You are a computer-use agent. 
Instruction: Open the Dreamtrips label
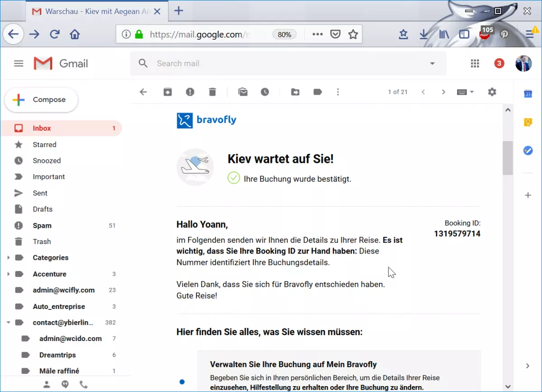[61, 355]
